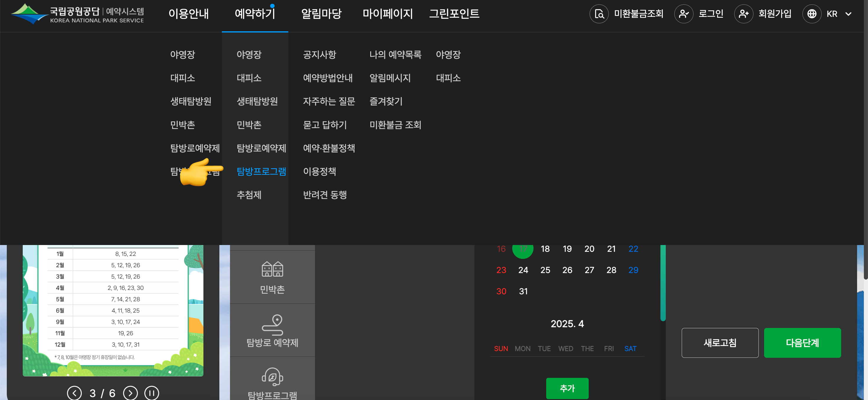This screenshot has height=400, width=868.
Task: Click the 나의 예약목록 link
Action: [x=396, y=55]
